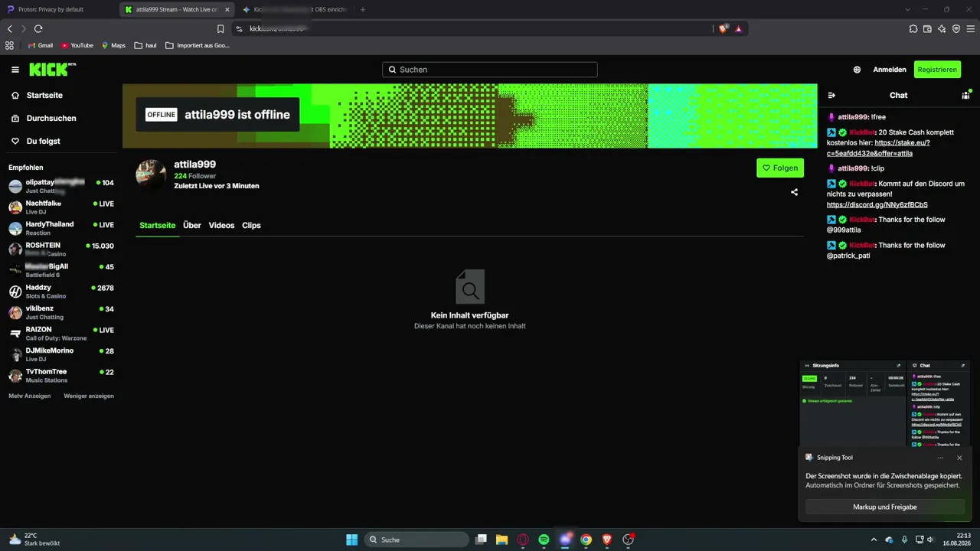Bookmark this page with bookmark icon
980x551 pixels.
[x=220, y=29]
